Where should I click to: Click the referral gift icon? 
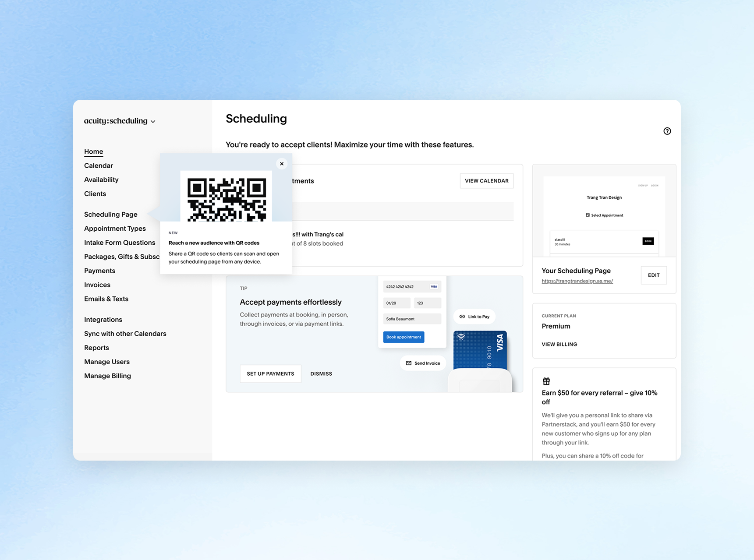546,381
